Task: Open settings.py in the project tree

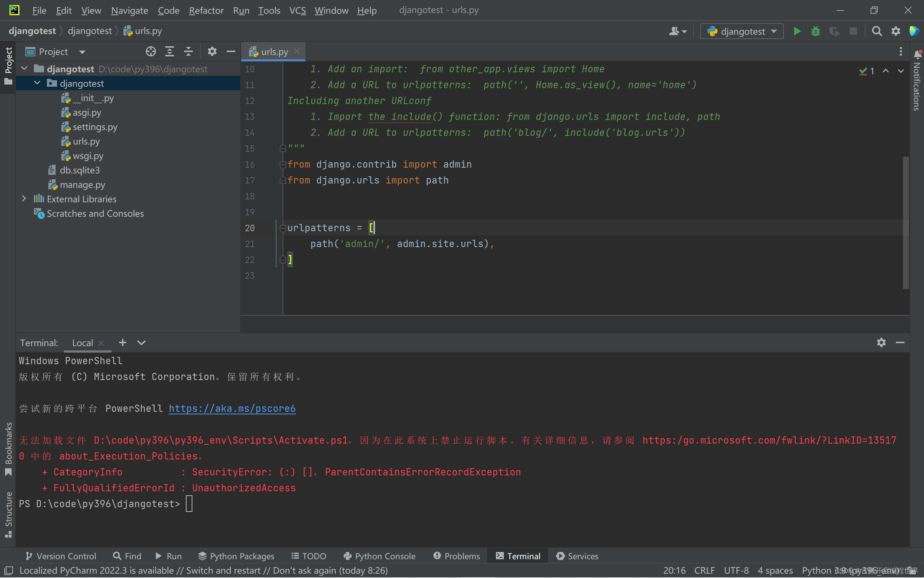Action: pyautogui.click(x=95, y=126)
